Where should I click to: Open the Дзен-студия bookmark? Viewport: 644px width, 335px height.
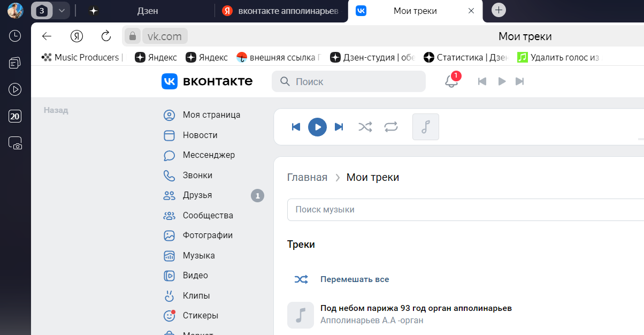click(x=372, y=57)
